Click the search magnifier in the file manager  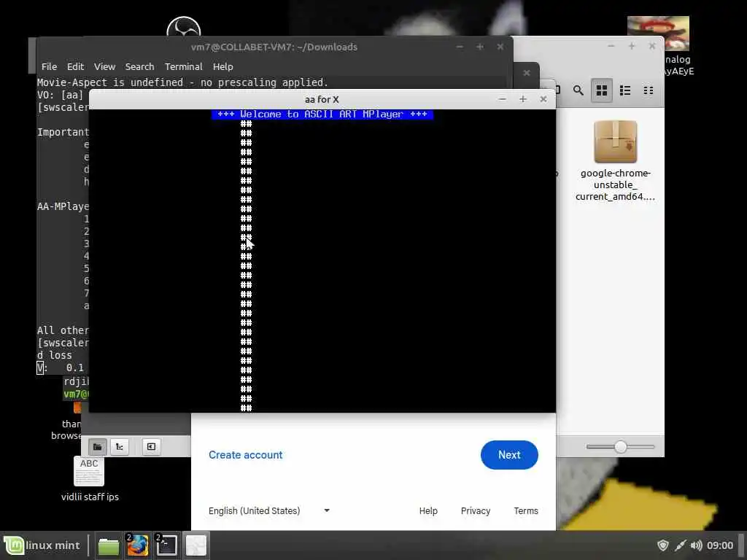click(x=578, y=90)
